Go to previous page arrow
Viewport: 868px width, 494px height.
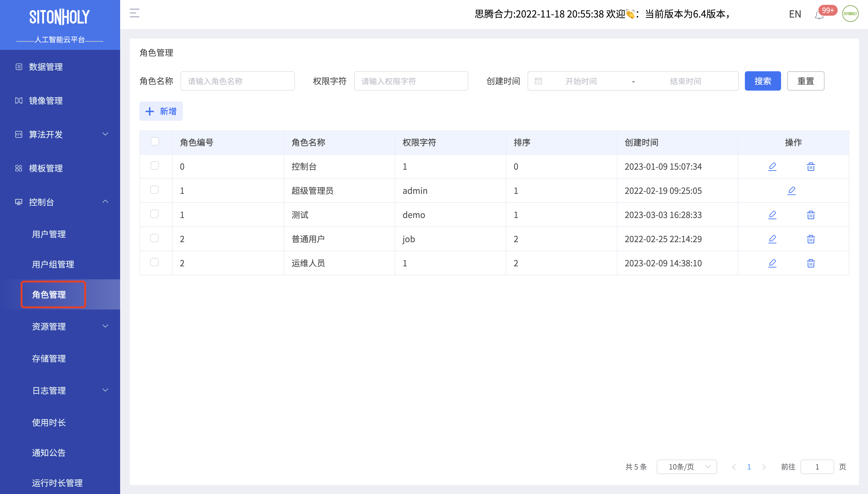734,467
